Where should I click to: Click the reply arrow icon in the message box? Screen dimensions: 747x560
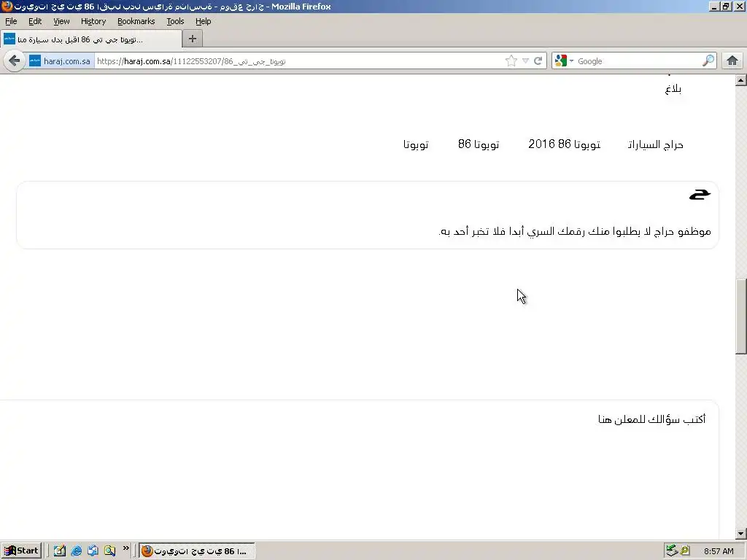700,194
